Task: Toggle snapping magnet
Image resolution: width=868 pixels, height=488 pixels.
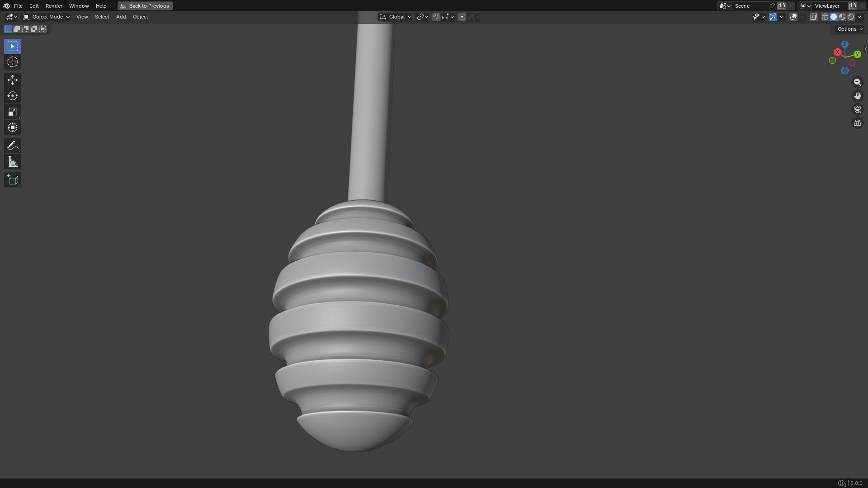Action: point(436,17)
